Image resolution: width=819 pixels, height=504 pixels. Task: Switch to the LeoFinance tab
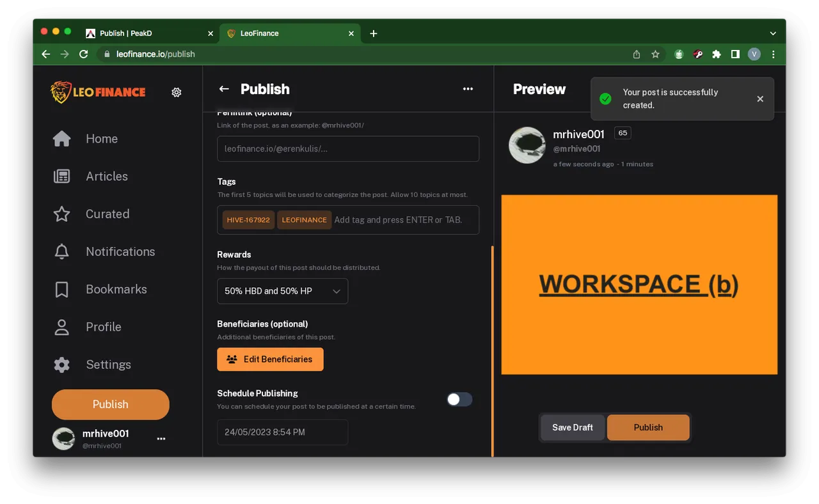click(x=290, y=33)
